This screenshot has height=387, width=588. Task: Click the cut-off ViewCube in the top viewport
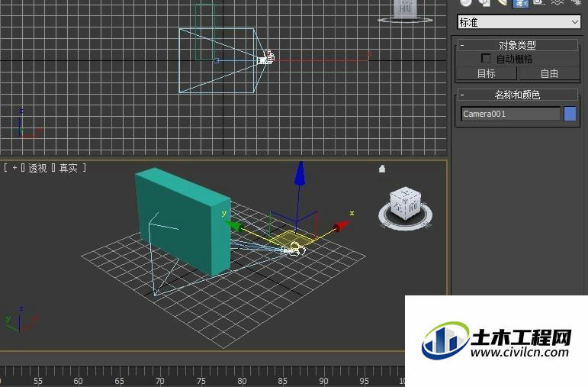click(x=405, y=10)
